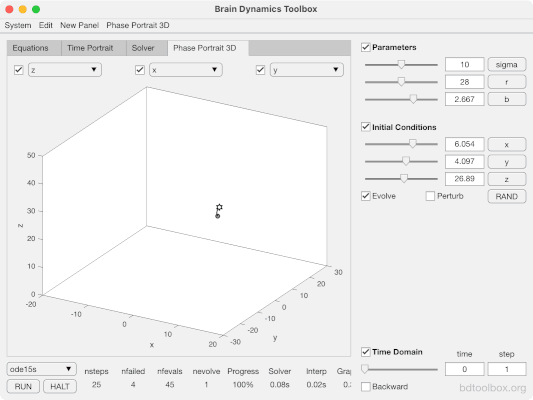533x400 pixels.
Task: Enable the Backward checkbox
Action: point(366,386)
